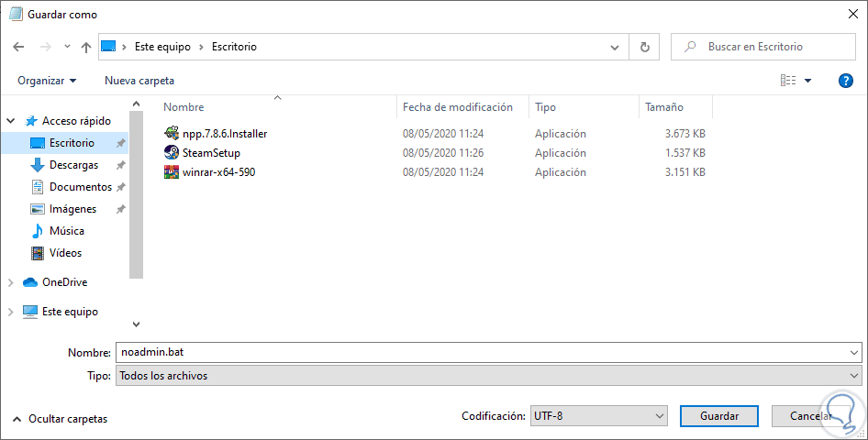
Task: Open the Codificación UTF-8 dropdown
Action: point(599,416)
